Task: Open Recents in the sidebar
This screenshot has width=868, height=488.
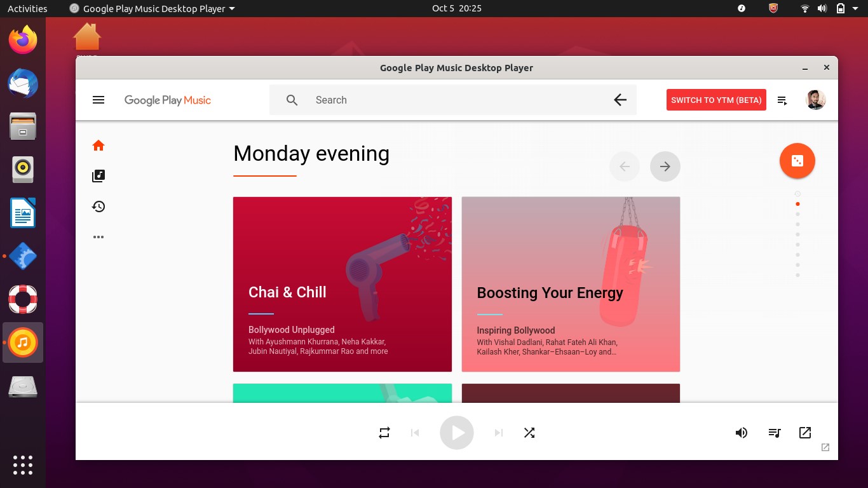Action: pos(98,207)
